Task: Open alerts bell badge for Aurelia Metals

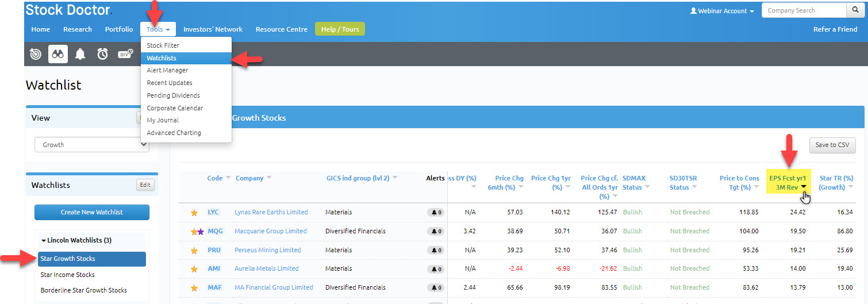Action: [x=435, y=269]
